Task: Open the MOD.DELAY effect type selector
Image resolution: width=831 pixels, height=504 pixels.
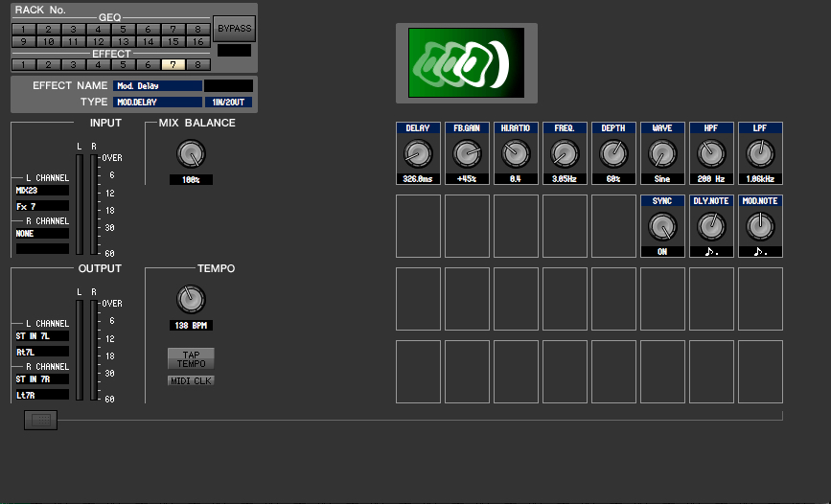Action: click(158, 102)
